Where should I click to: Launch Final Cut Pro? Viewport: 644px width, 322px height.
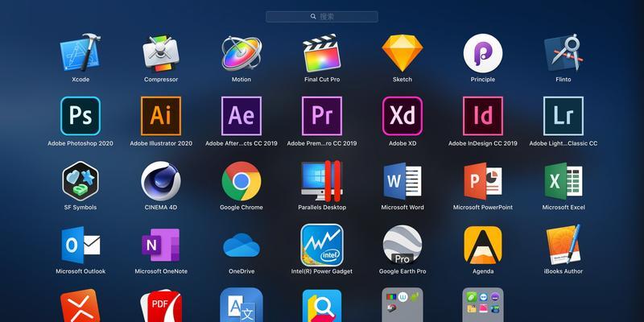[x=322, y=53]
